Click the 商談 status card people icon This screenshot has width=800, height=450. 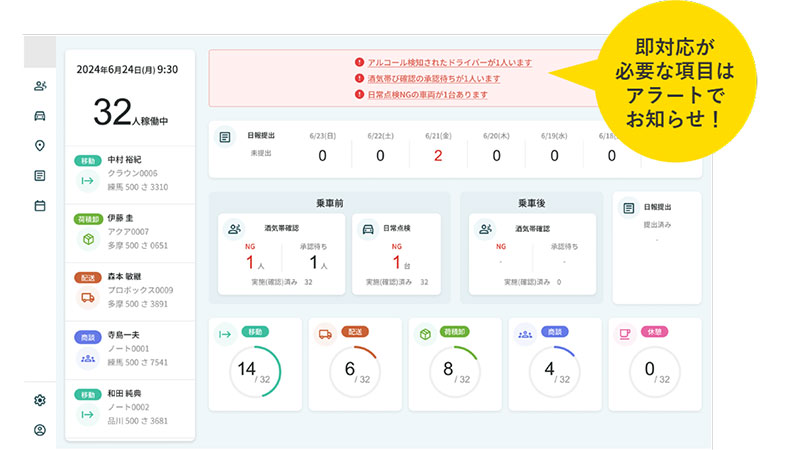525,335
